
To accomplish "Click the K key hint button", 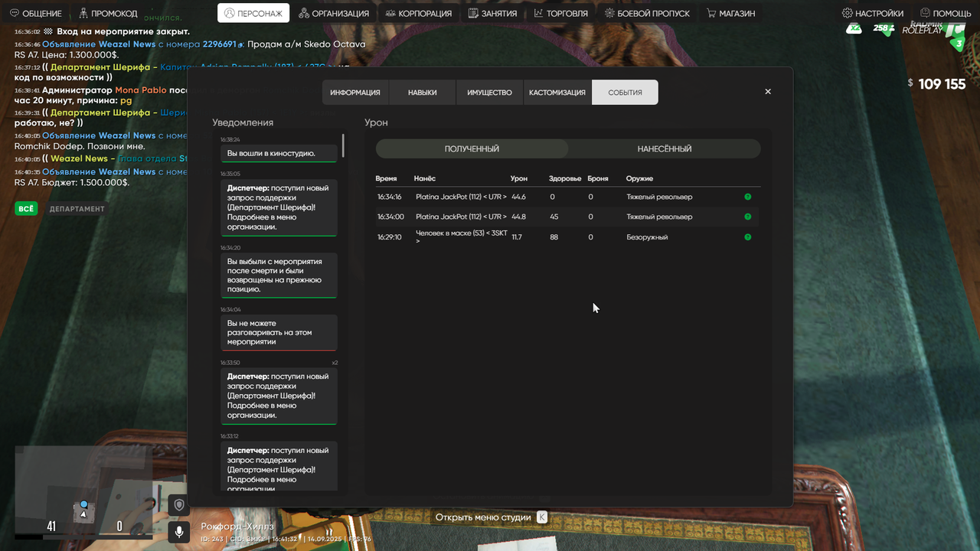I will click(542, 517).
